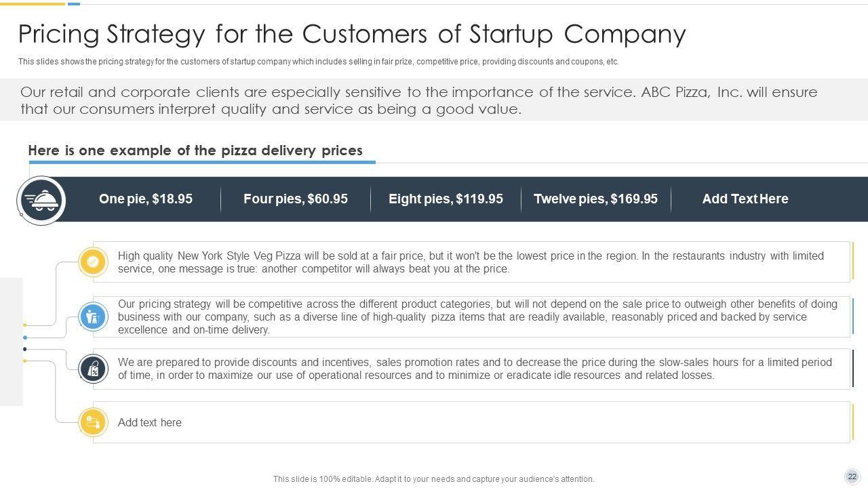Click the discounts and incentives paragraph
This screenshot has width=868, height=488.
[475, 369]
